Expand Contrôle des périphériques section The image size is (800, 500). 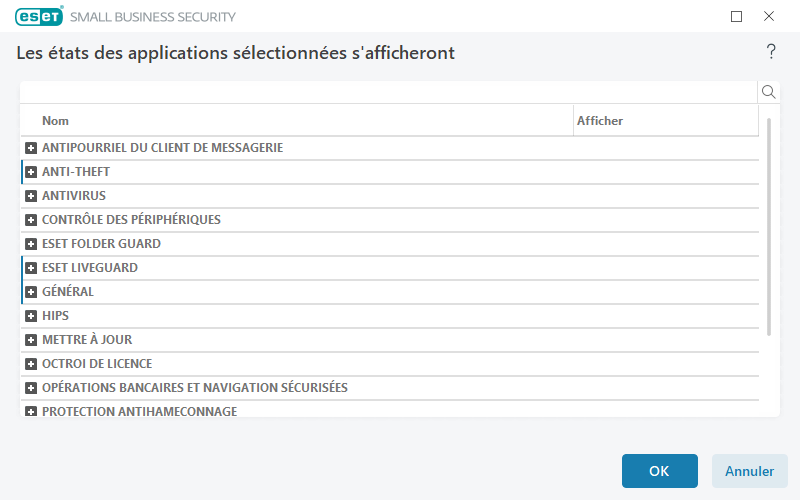31,220
